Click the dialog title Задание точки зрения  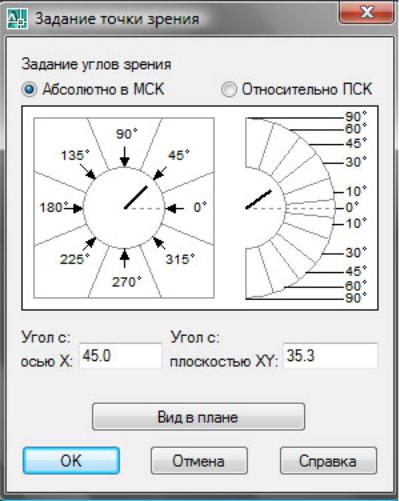tap(117, 19)
